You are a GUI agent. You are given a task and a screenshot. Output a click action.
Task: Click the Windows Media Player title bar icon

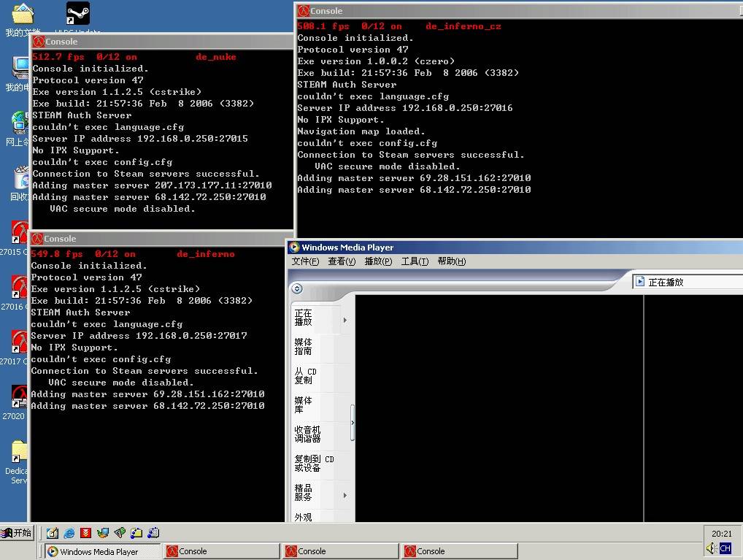coord(295,247)
